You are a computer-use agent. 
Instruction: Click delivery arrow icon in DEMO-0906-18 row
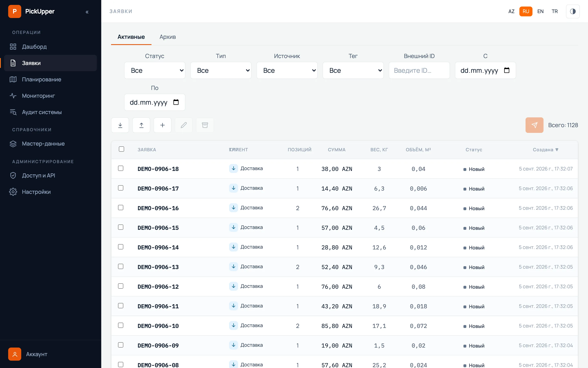[234, 168]
